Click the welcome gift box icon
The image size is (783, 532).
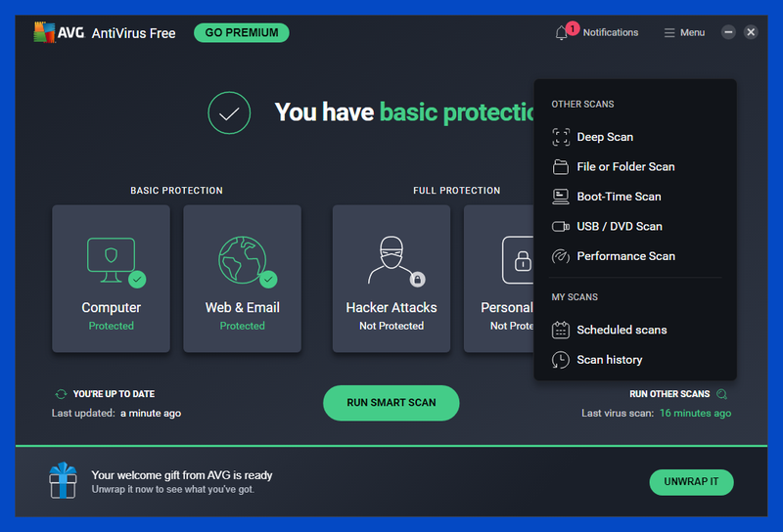click(x=63, y=480)
